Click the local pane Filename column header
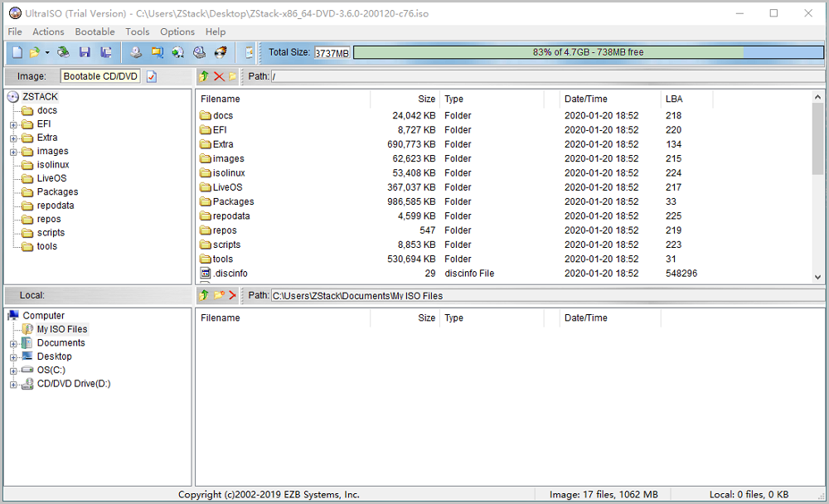This screenshot has height=504, width=829. [x=283, y=317]
